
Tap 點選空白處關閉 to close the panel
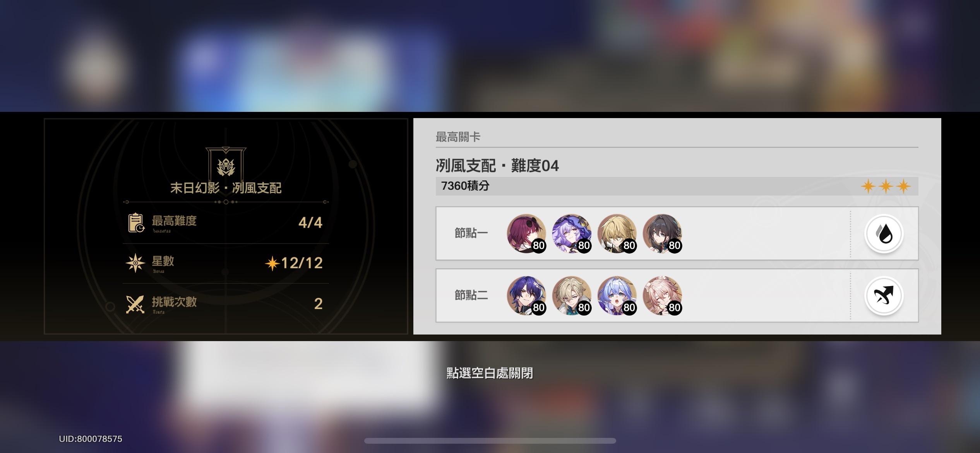pyautogui.click(x=490, y=373)
